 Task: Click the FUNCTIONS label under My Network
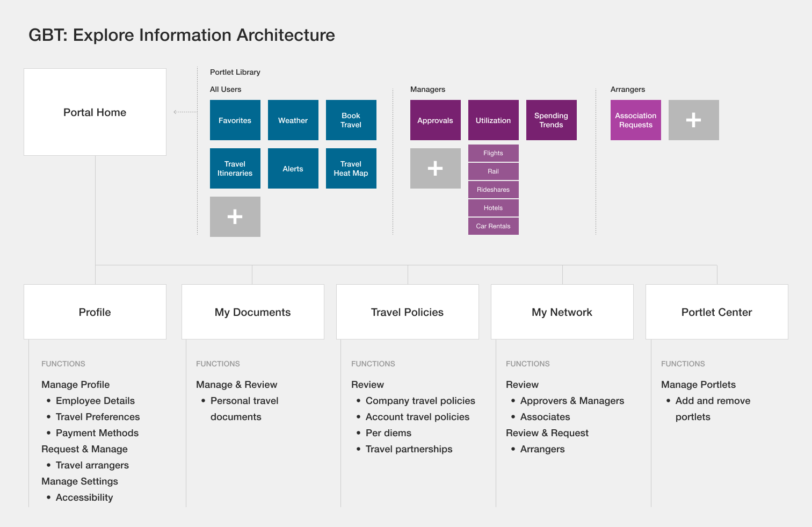(528, 364)
